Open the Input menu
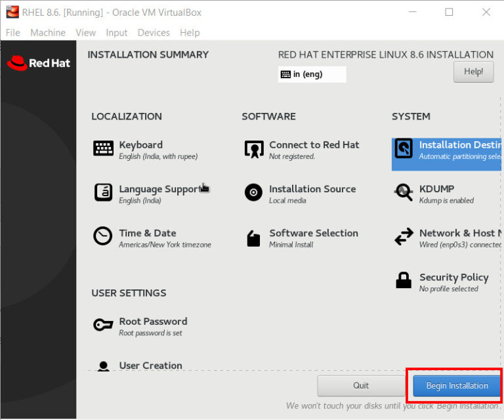The image size is (504, 420). [117, 32]
